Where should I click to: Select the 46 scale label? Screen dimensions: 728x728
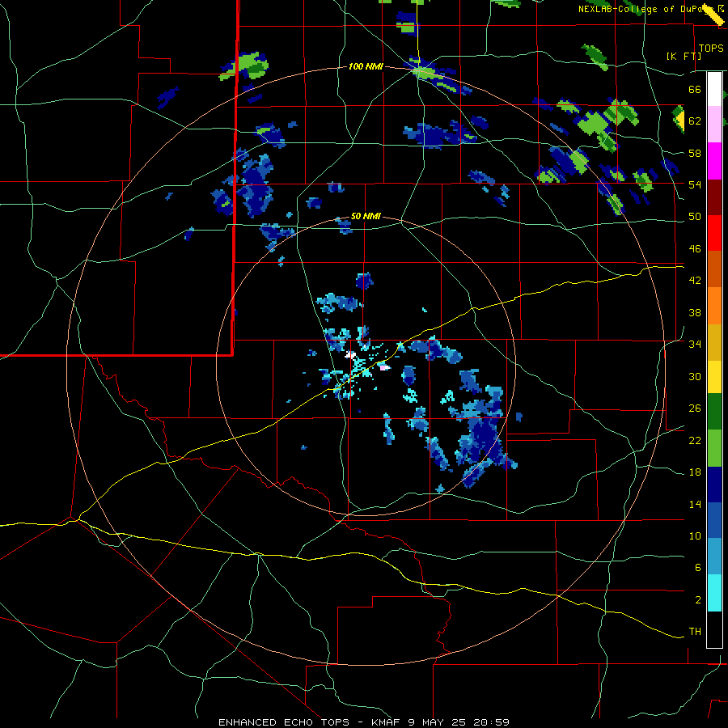pyautogui.click(x=695, y=248)
